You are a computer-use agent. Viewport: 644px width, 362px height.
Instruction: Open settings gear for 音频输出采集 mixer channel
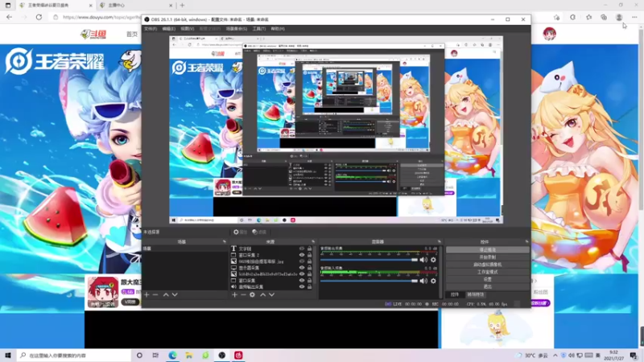433,260
